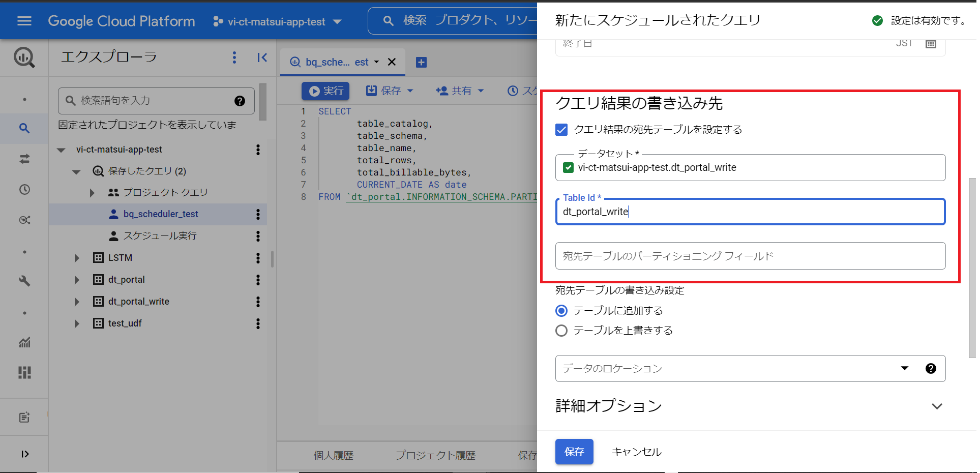Open options for test_udf dataset

point(258,323)
